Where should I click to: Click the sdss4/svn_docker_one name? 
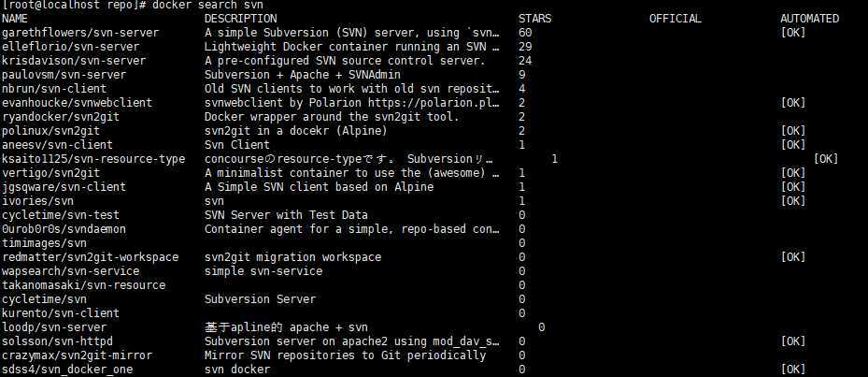click(x=67, y=370)
